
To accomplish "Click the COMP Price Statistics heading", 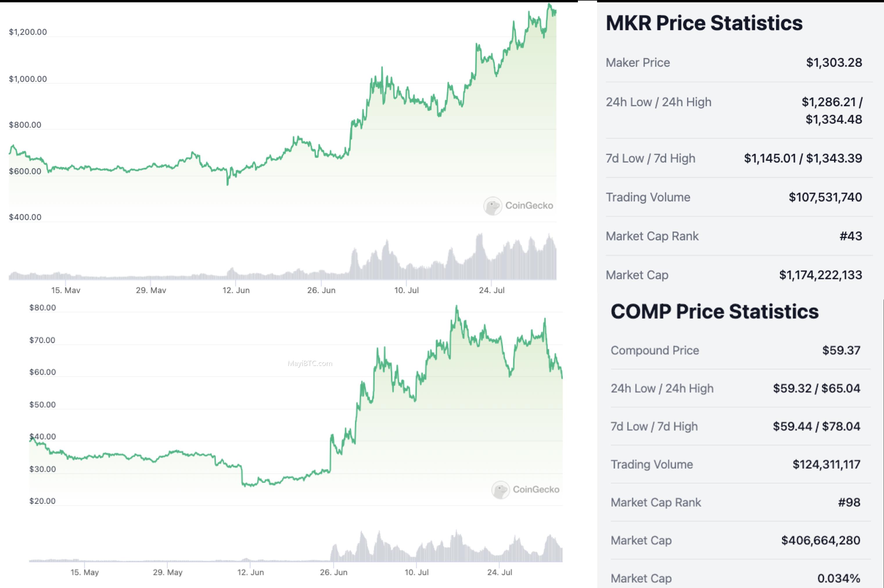I will (715, 312).
